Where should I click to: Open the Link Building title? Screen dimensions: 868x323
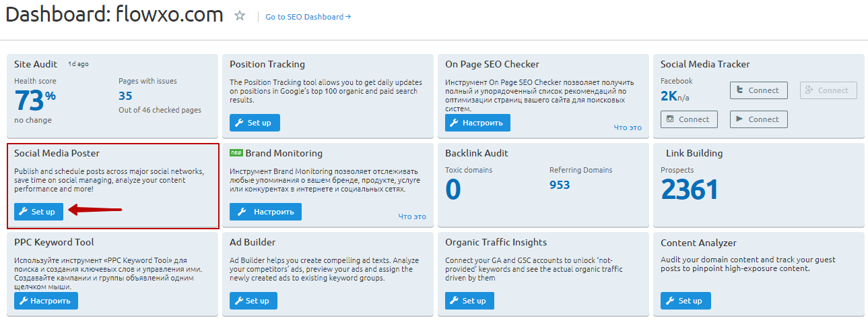(694, 153)
